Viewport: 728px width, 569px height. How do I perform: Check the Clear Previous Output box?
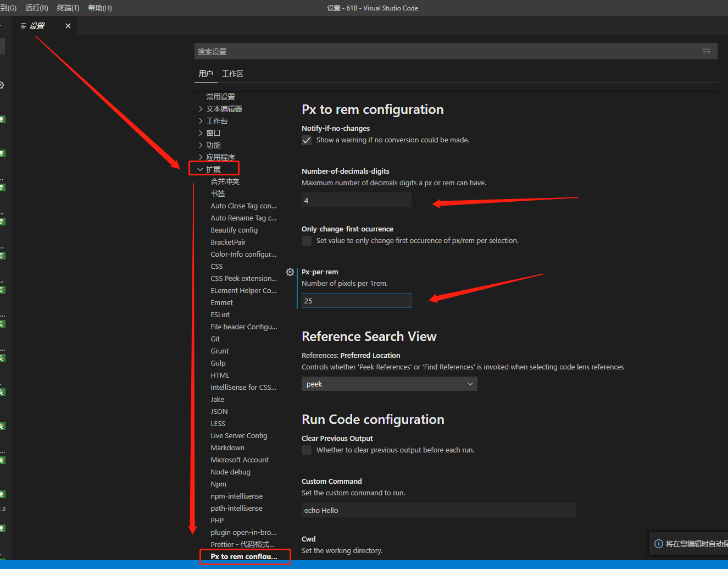307,450
